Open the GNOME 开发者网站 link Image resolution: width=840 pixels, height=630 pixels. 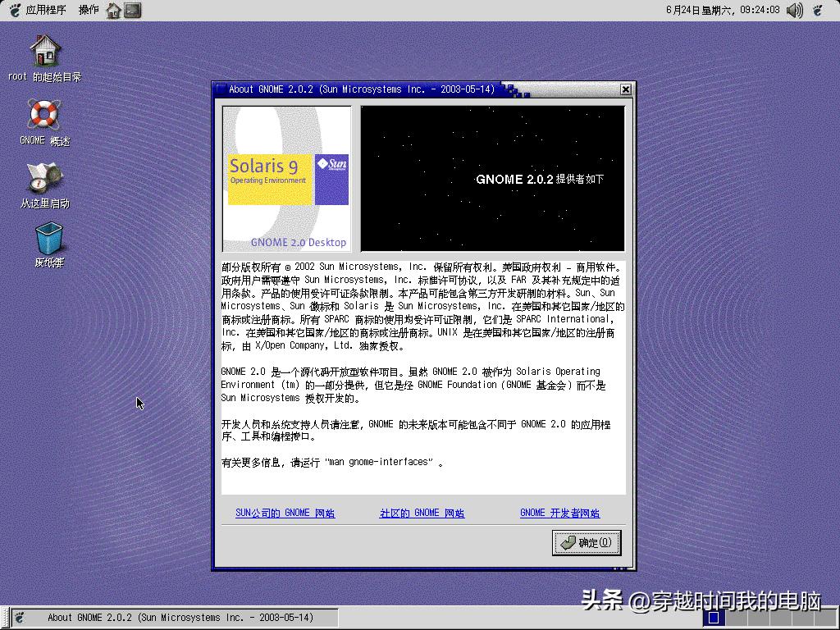click(x=559, y=513)
